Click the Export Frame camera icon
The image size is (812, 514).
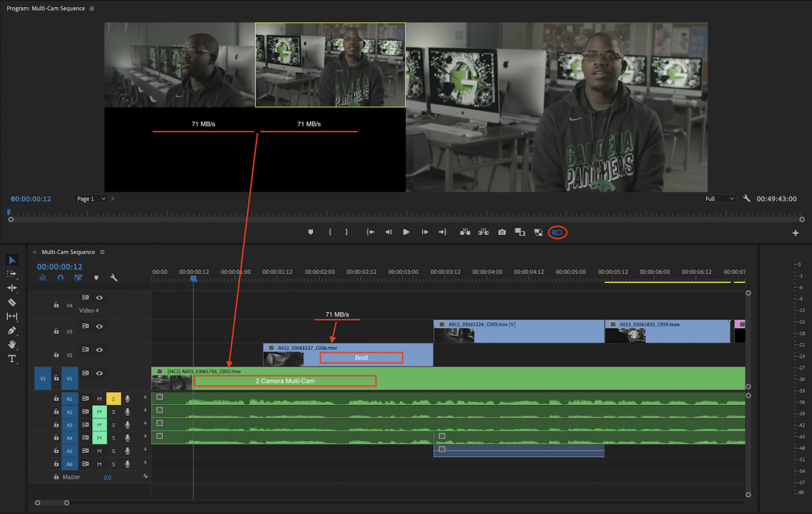click(x=502, y=231)
